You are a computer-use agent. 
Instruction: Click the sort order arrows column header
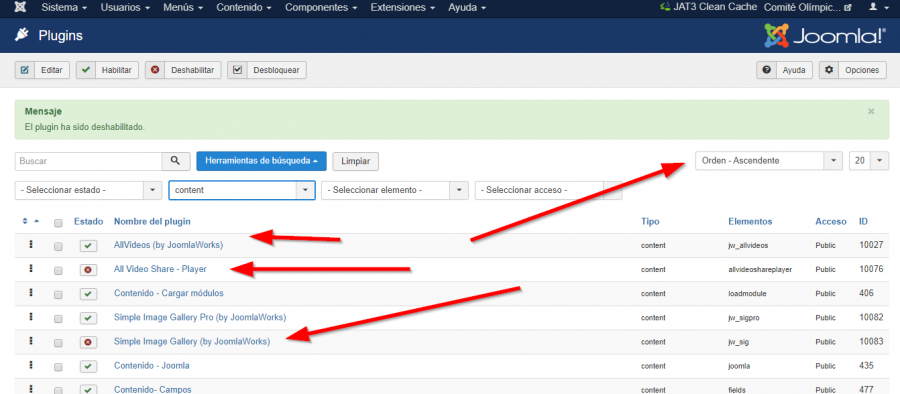tap(30, 221)
